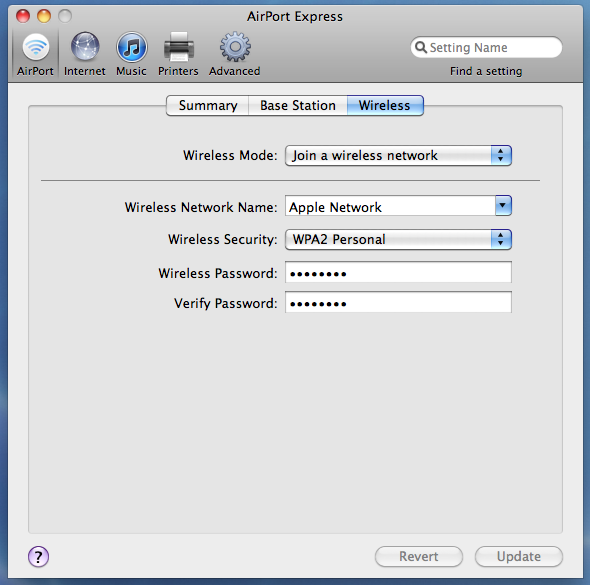Open the Wireless Security popup menu
590x585 pixels.
(398, 239)
